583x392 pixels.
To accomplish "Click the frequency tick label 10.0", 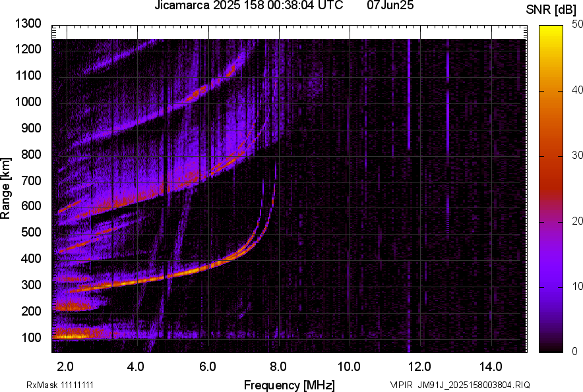I will [x=349, y=367].
